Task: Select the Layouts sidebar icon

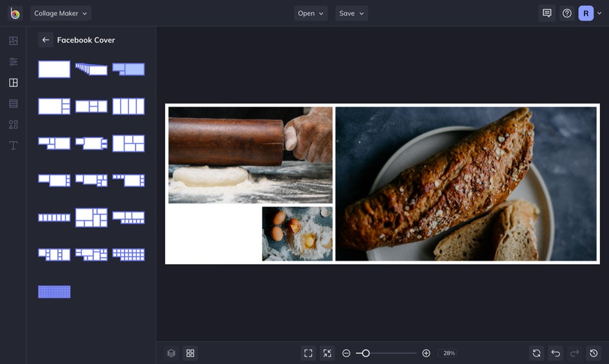Action: click(13, 82)
